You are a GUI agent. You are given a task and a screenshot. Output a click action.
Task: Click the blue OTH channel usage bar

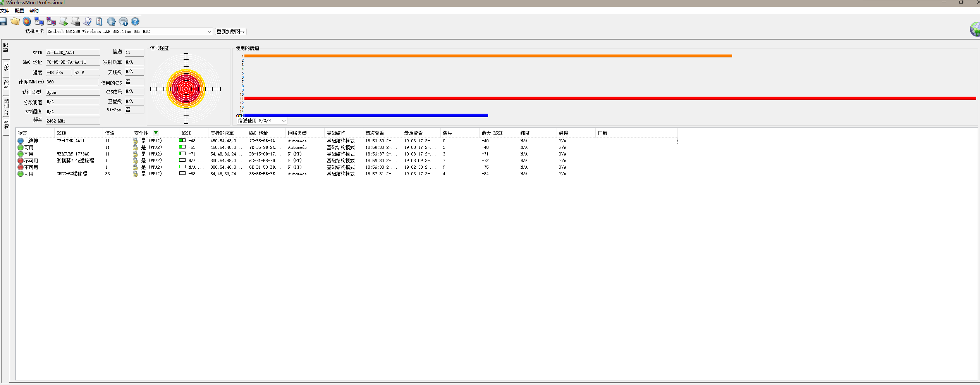point(366,116)
